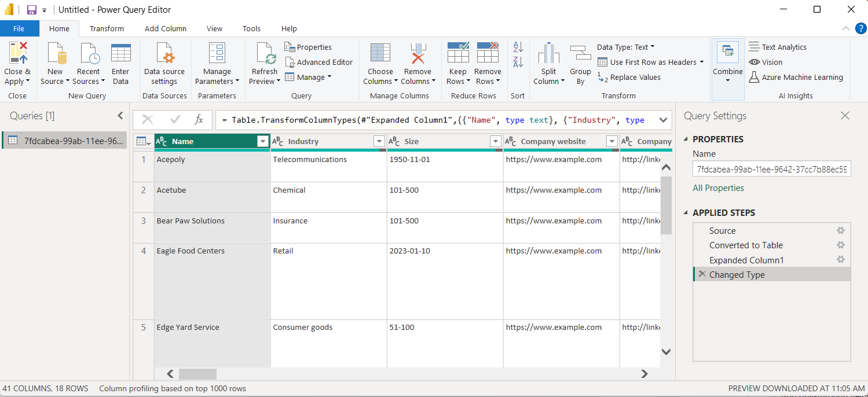The height and width of the screenshot is (397, 868).
Task: Switch to the View tab
Action: [x=214, y=28]
